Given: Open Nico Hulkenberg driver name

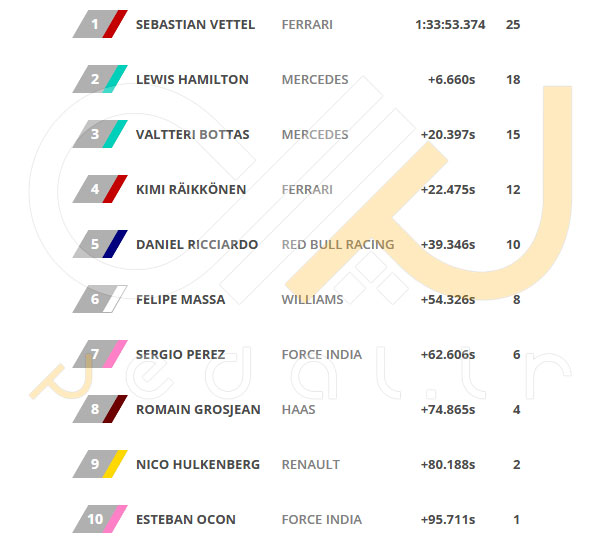Looking at the screenshot, I should click(198, 465).
